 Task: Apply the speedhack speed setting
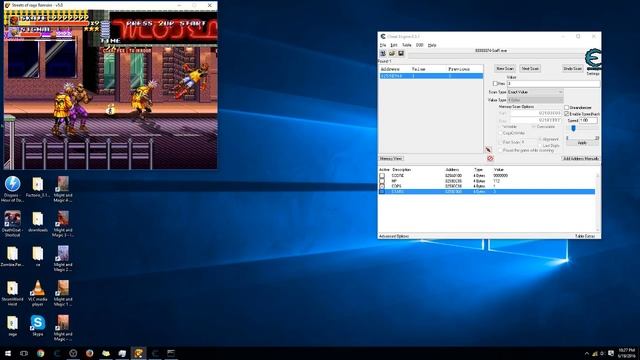coord(582,143)
